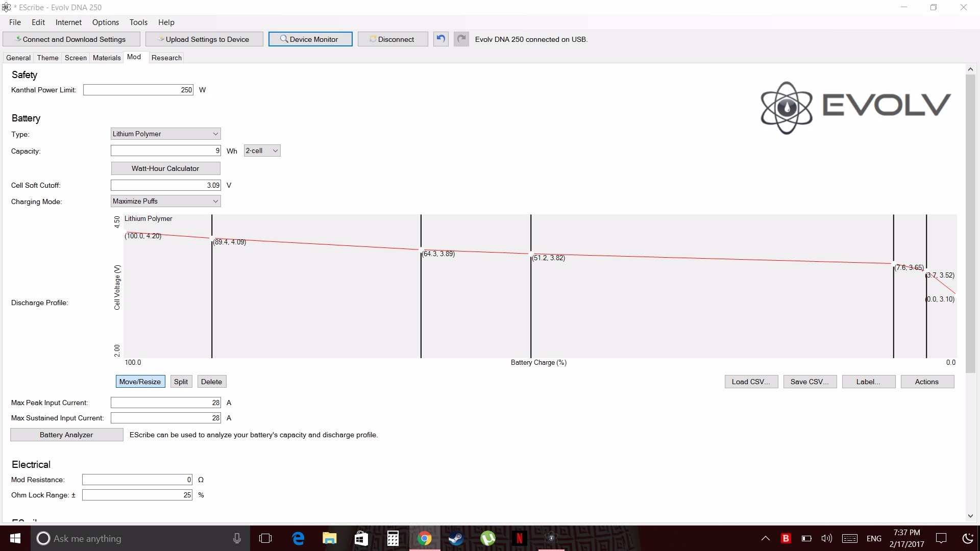The width and height of the screenshot is (980, 551).
Task: Click the redo arrow icon
Action: pos(461,39)
